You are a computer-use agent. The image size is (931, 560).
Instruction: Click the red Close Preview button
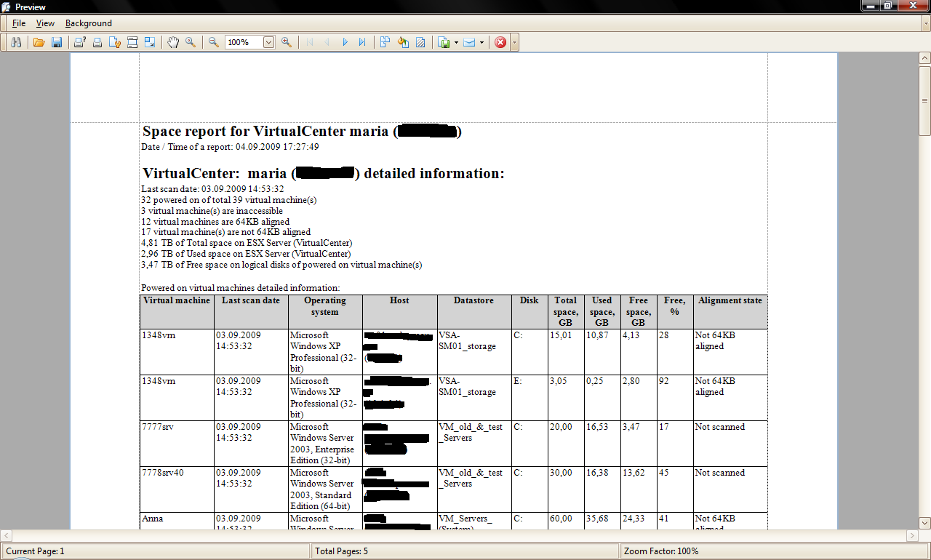click(x=500, y=43)
